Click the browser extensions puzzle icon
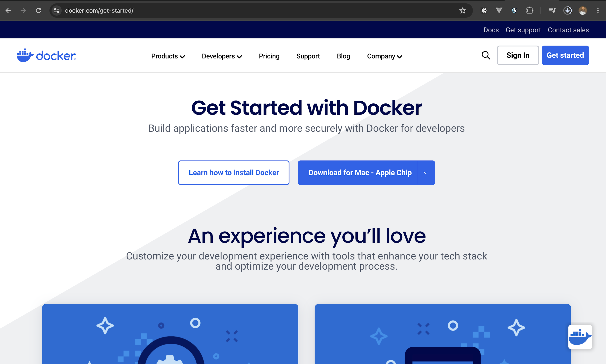 [x=530, y=10]
